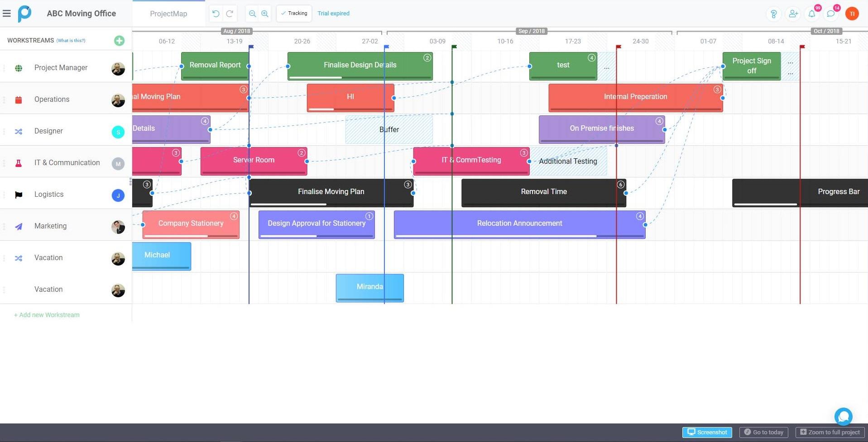This screenshot has width=868, height=442.
Task: Open the hamburger main menu
Action: click(x=7, y=14)
